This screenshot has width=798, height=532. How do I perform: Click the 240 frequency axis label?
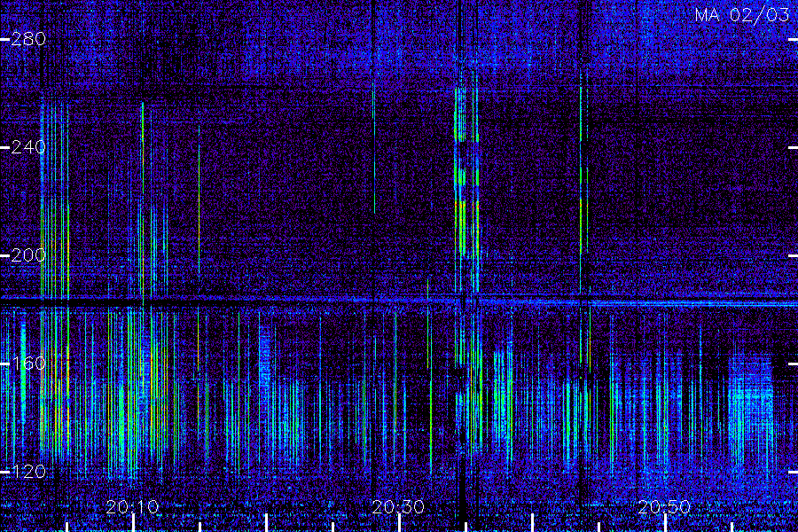coord(28,148)
